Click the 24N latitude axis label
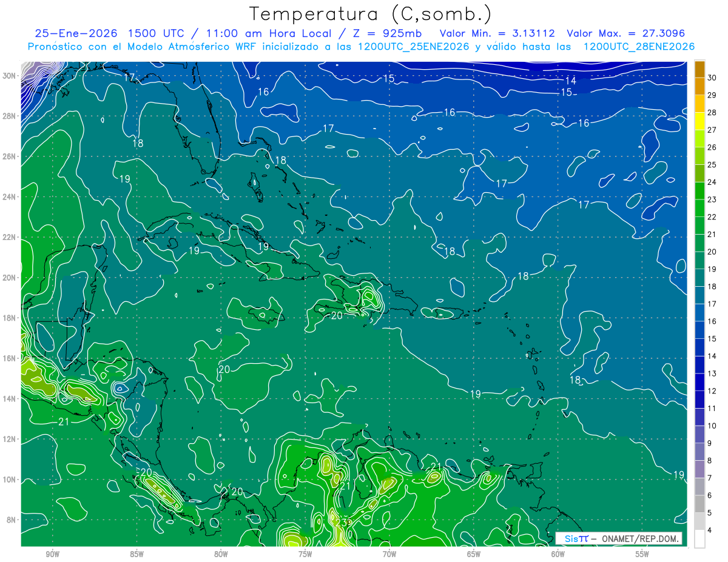Image resolution: width=728 pixels, height=562 pixels. pos(9,197)
